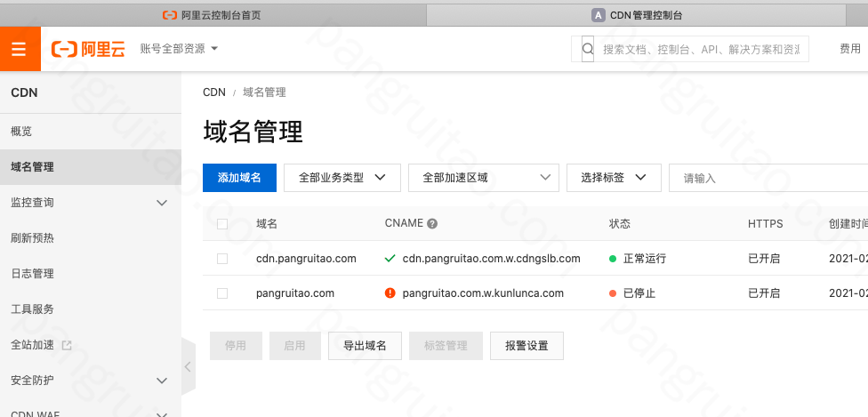Check the box for pangruitao.com row
868x417 pixels.
[x=222, y=293]
